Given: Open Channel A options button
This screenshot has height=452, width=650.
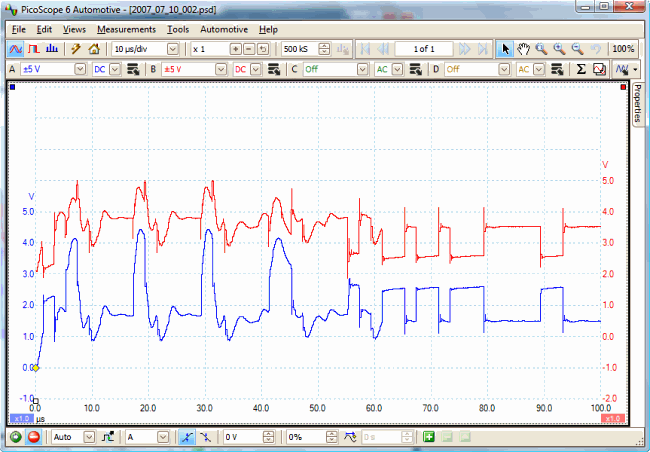Looking at the screenshot, I should (133, 69).
